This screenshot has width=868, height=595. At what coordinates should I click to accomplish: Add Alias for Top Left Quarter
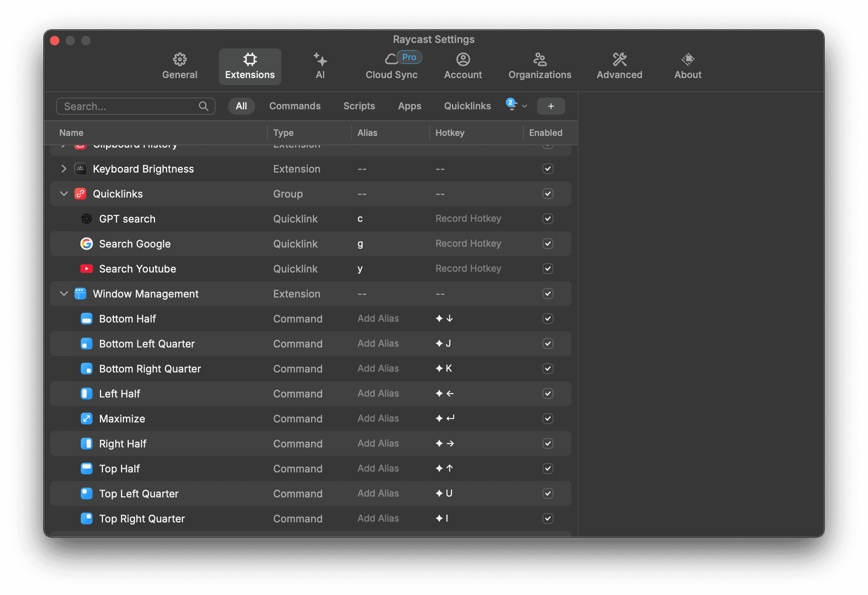tap(378, 493)
